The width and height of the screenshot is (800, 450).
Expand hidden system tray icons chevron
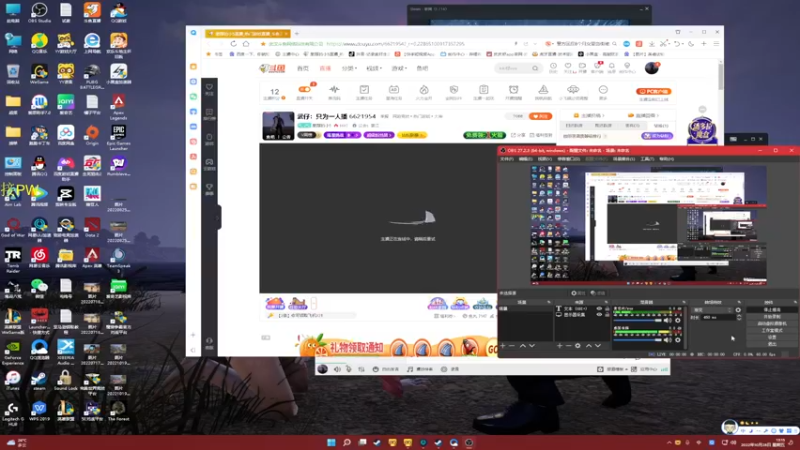point(669,443)
